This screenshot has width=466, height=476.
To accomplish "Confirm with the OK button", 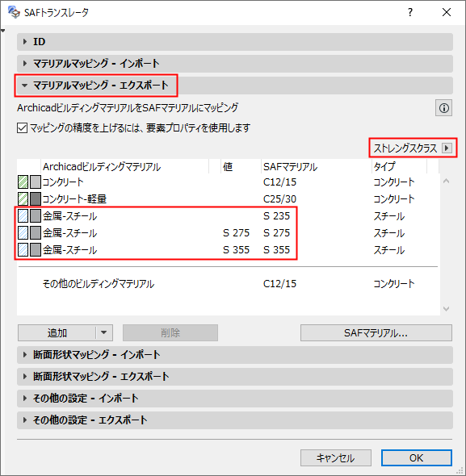I will 417,457.
